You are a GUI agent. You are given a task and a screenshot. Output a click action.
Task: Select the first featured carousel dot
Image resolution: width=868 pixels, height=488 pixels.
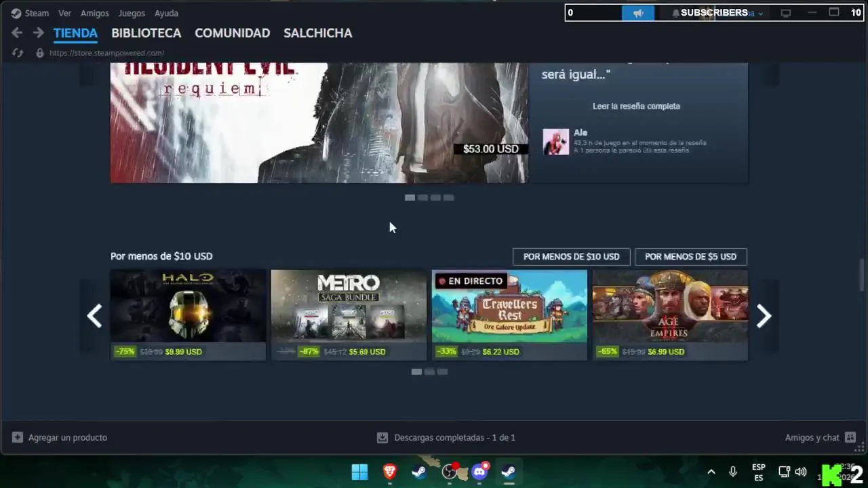410,197
